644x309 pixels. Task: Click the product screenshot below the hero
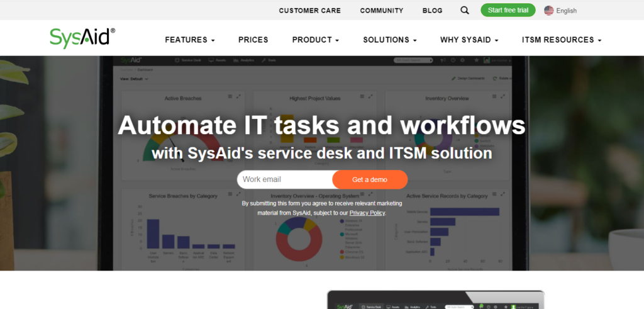pyautogui.click(x=435, y=300)
